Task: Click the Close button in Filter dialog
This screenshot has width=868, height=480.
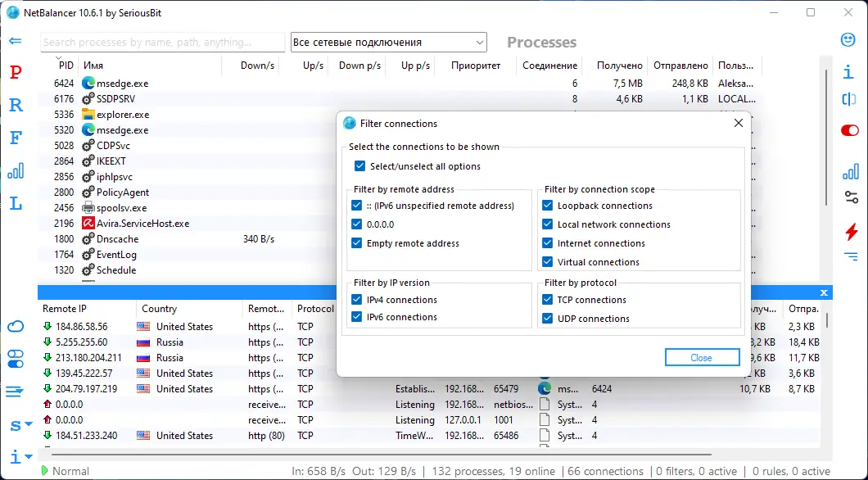Action: (702, 358)
